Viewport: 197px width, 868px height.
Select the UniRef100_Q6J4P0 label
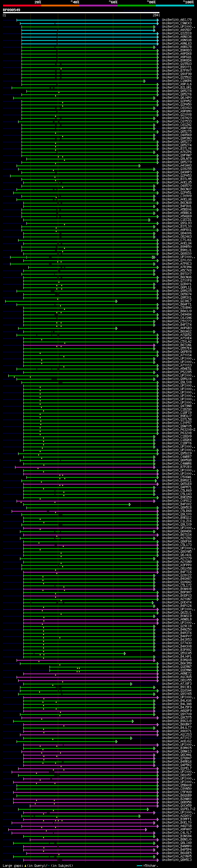(x=177, y=98)
